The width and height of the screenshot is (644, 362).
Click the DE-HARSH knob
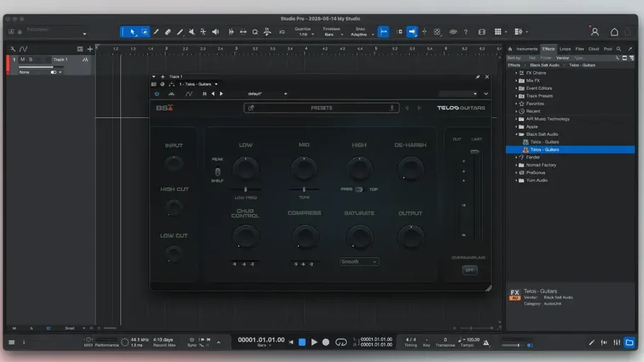[x=410, y=169]
